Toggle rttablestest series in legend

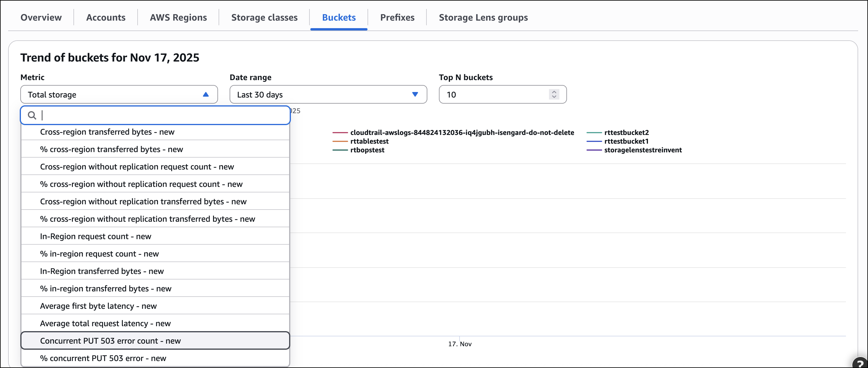click(x=369, y=141)
